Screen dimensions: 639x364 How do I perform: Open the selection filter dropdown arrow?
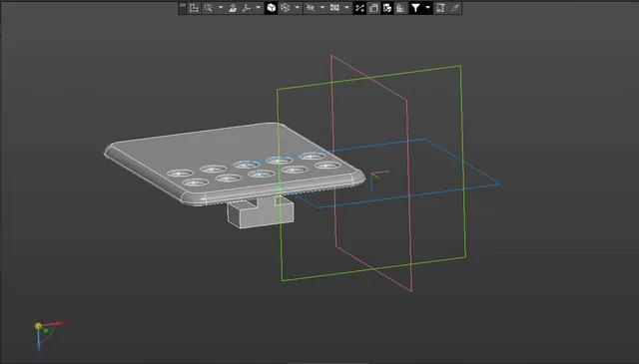click(427, 8)
